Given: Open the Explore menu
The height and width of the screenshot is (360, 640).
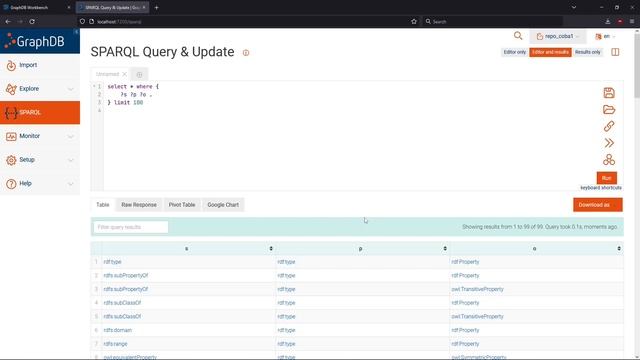Looking at the screenshot, I should [29, 89].
